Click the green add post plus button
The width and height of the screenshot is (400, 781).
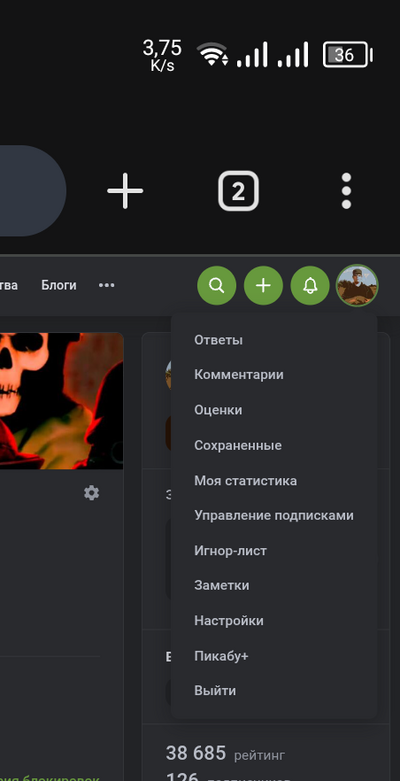pos(263,285)
